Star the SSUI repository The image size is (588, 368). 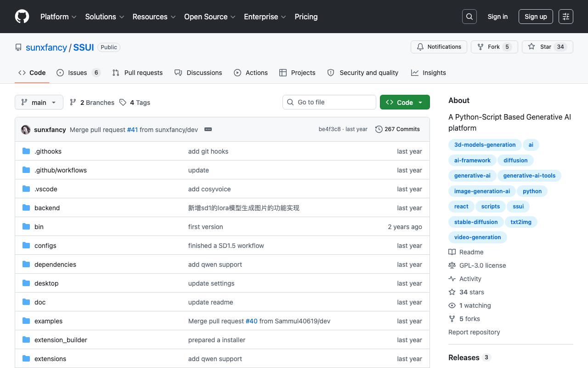click(548, 47)
